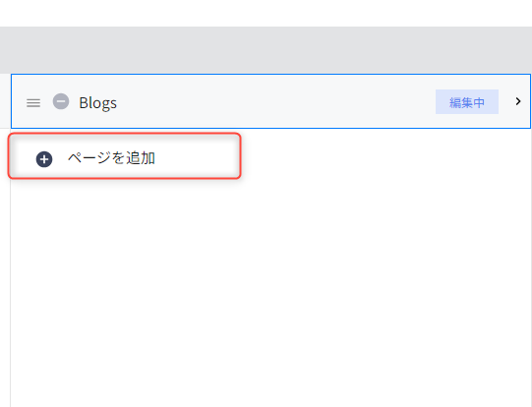This screenshot has height=407, width=532.
Task: Click the blue-outlined Blogs row background
Action: click(x=270, y=101)
